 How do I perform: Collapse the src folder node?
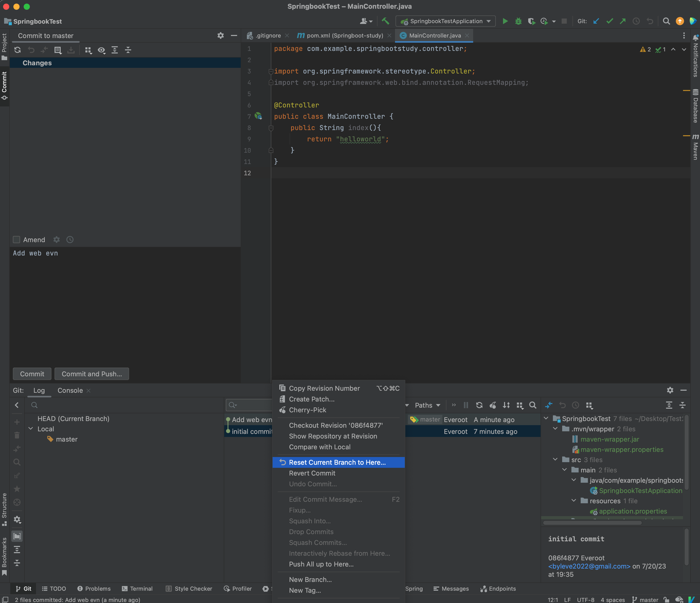click(x=555, y=459)
